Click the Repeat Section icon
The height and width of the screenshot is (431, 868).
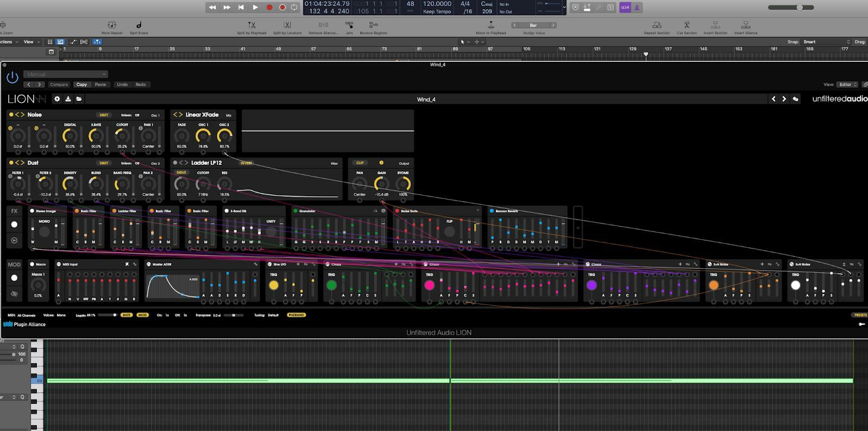[x=656, y=25]
